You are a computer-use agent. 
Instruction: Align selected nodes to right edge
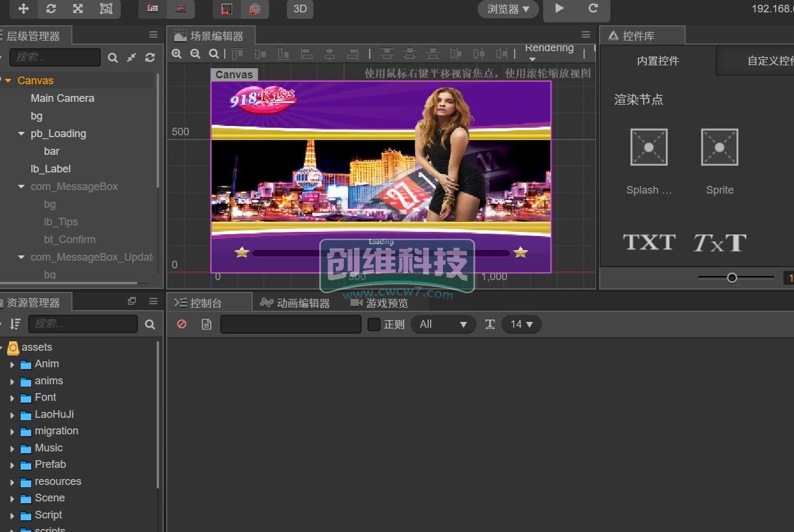tap(353, 54)
